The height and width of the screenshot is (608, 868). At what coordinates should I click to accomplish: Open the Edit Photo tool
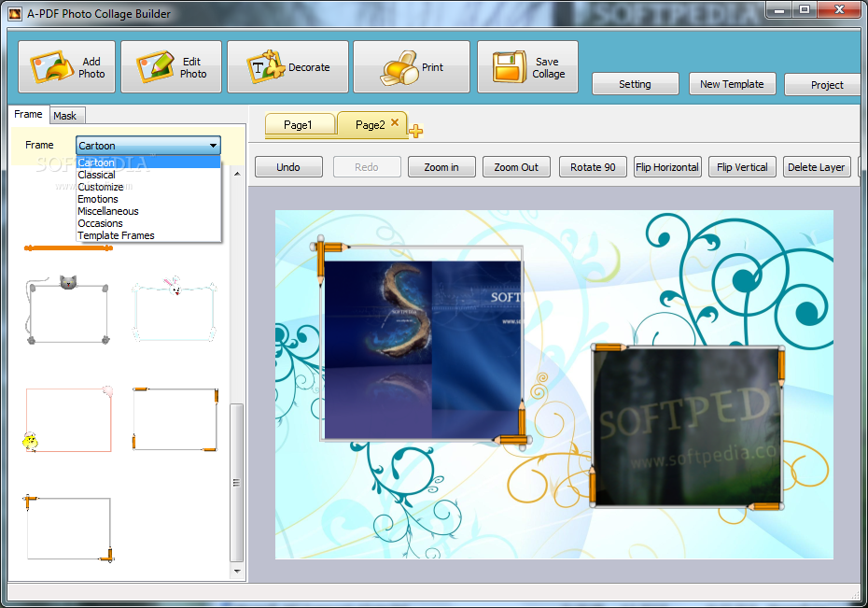[171, 67]
